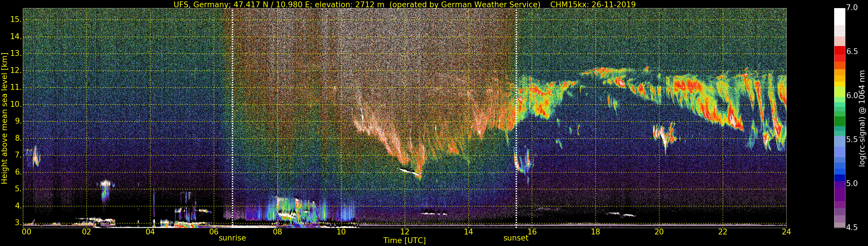Click the time axis tick '04'

coord(150,232)
